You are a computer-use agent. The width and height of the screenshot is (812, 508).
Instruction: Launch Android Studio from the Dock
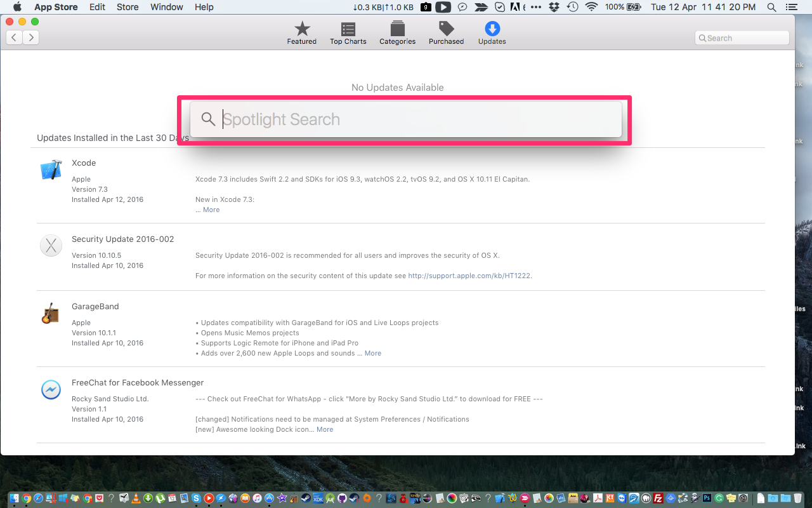(330, 498)
